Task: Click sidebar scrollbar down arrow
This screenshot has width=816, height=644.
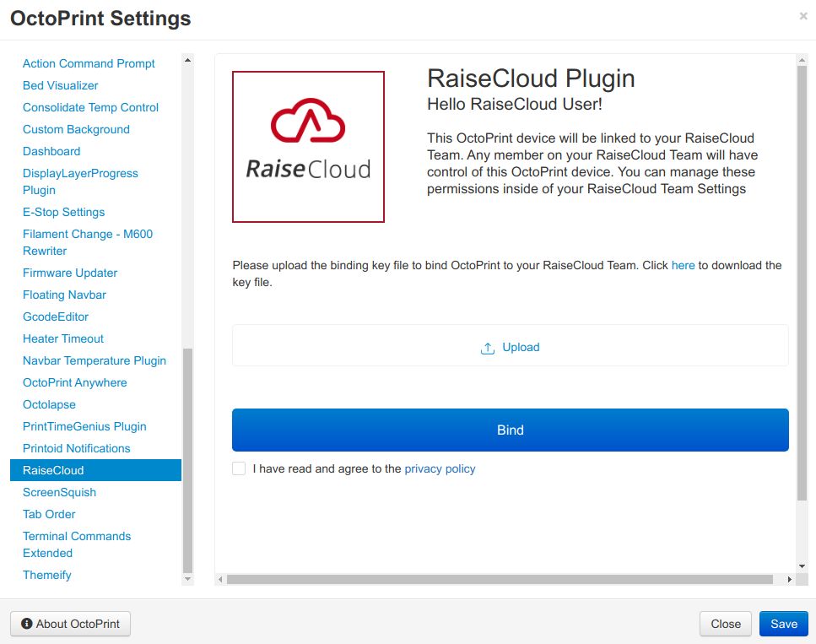Action: [x=188, y=579]
